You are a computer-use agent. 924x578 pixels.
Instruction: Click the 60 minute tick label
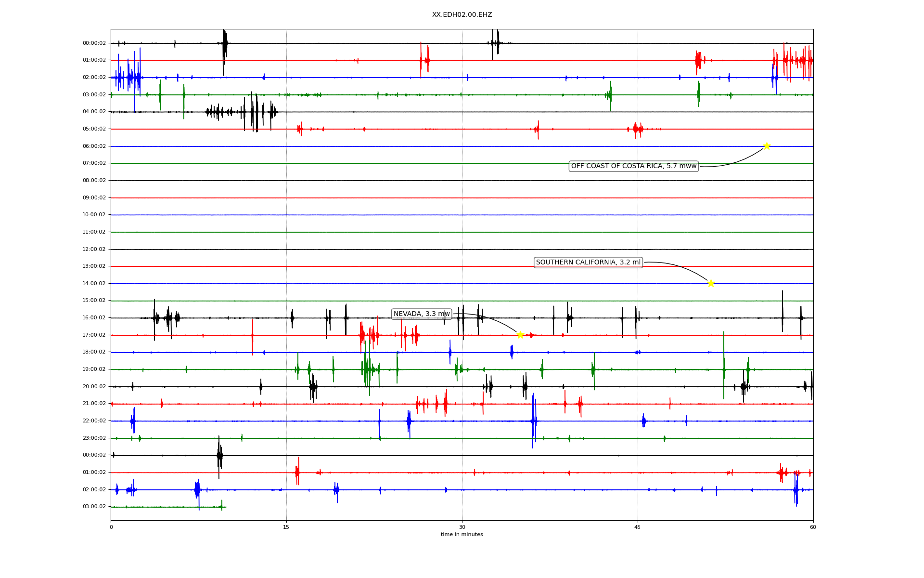[x=813, y=527]
